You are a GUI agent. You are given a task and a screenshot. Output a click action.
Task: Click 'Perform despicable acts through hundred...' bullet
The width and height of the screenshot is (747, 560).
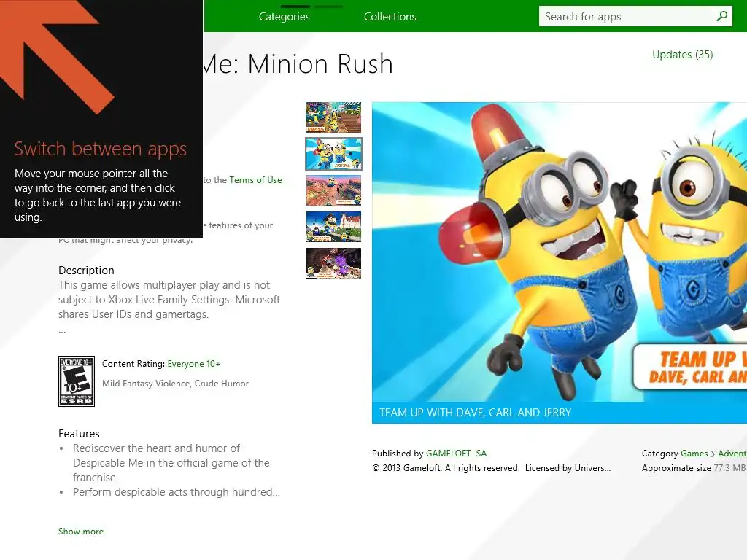tap(177, 492)
